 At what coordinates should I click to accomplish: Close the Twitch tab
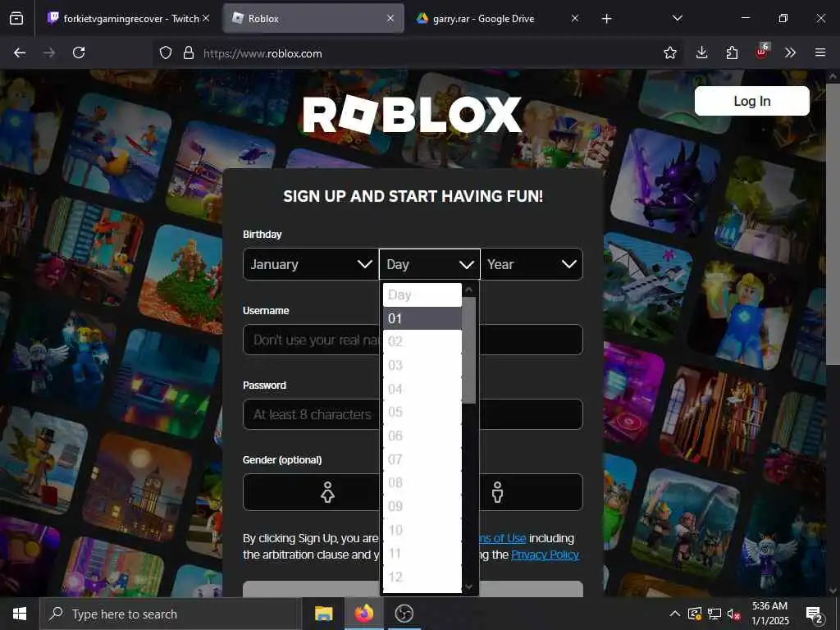tap(206, 18)
